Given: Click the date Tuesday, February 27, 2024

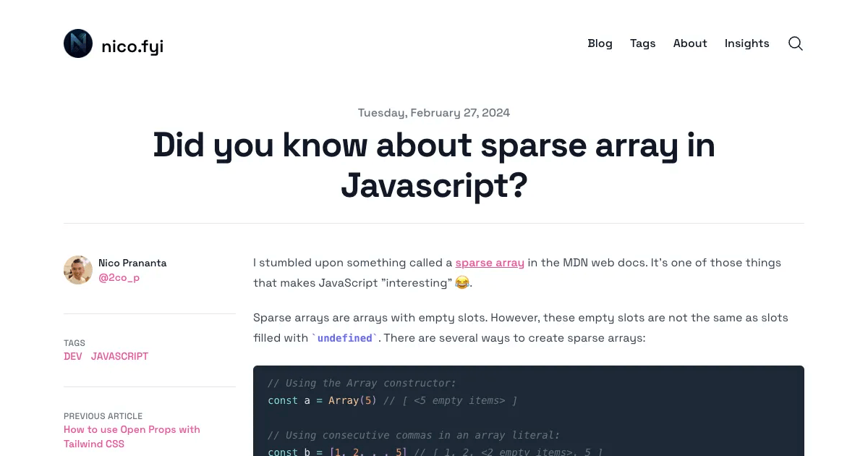Looking at the screenshot, I should [x=434, y=113].
